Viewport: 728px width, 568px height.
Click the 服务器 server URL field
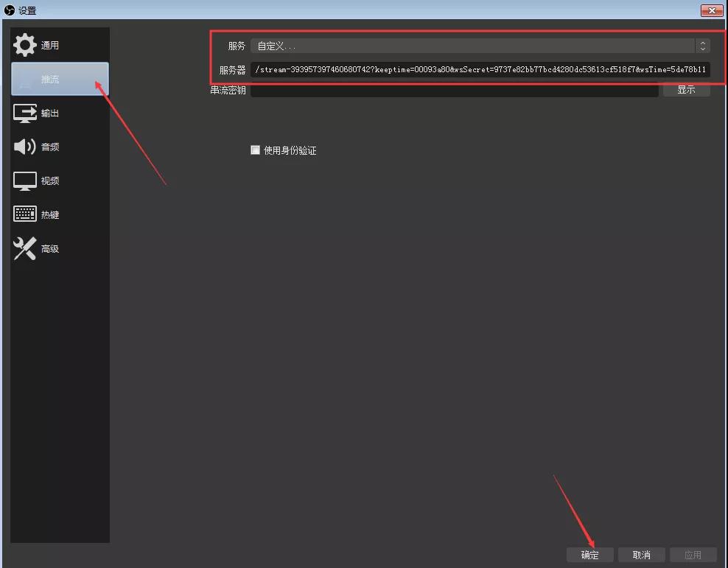click(480, 69)
